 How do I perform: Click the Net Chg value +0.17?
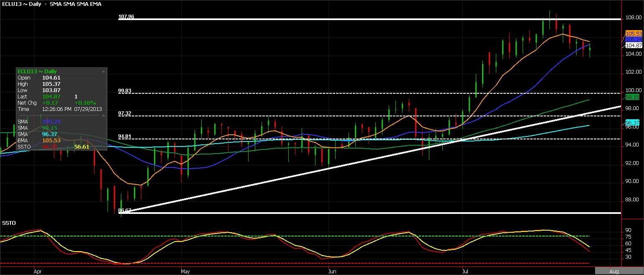click(50, 103)
